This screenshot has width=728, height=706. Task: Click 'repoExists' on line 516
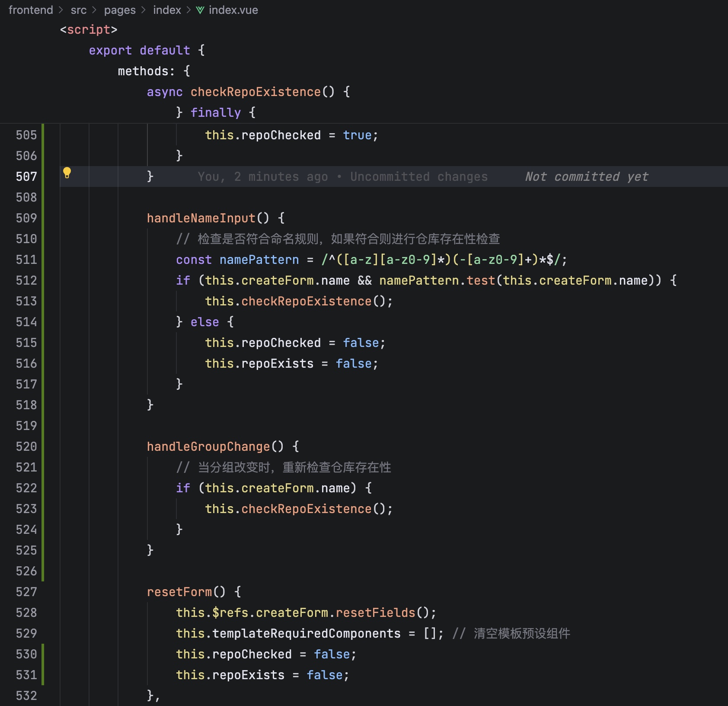pyautogui.click(x=278, y=363)
